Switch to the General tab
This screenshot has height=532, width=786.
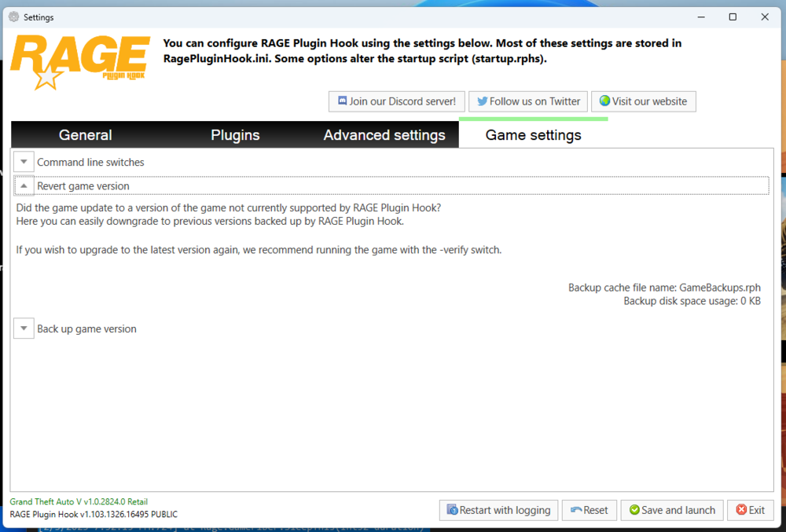tap(85, 134)
